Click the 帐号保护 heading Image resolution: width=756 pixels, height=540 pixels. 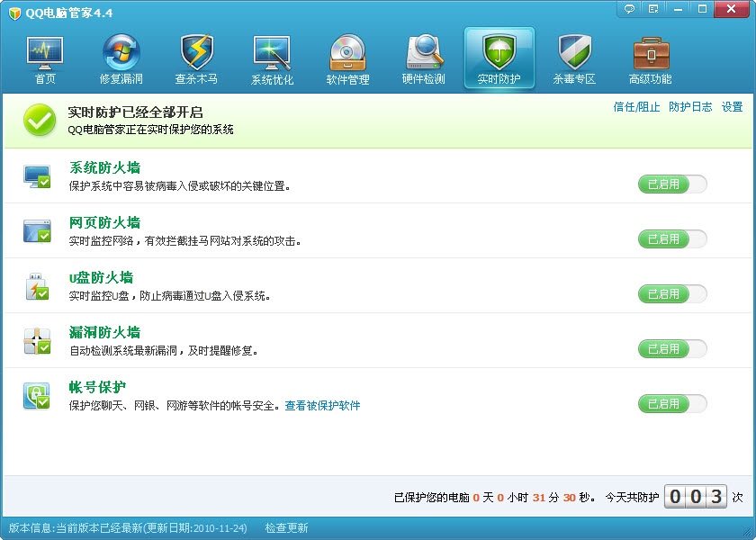point(97,387)
